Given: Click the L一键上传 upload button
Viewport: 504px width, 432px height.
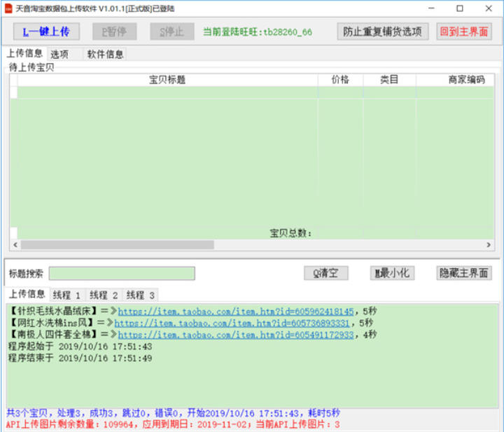Looking at the screenshot, I should [x=46, y=32].
